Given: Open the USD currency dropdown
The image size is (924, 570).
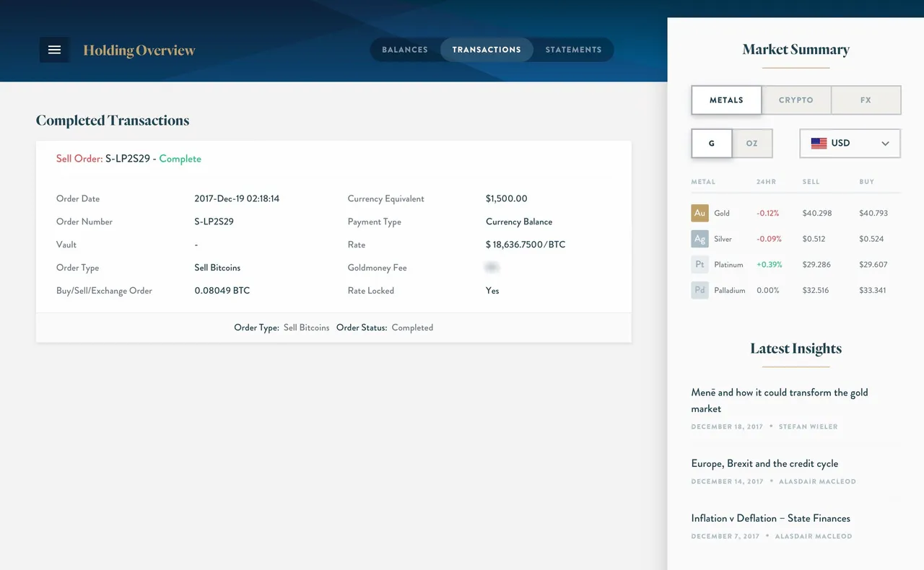Looking at the screenshot, I should coord(850,143).
